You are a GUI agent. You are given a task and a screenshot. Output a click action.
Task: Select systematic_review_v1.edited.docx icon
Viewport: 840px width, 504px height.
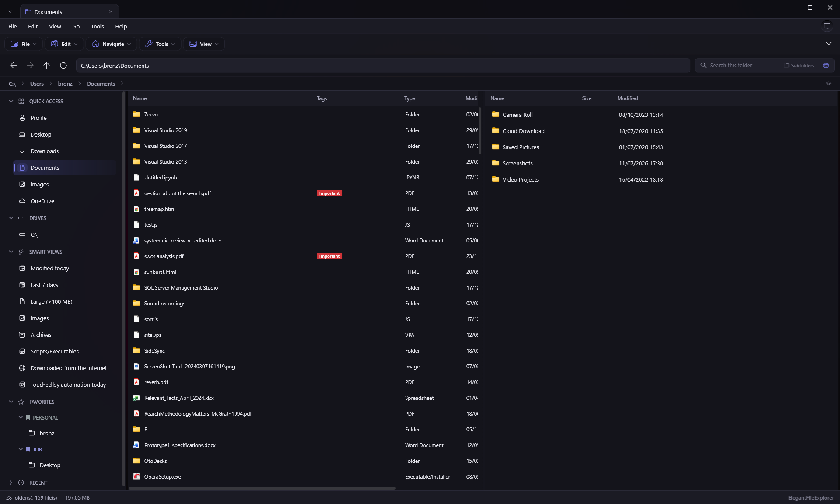click(x=136, y=240)
